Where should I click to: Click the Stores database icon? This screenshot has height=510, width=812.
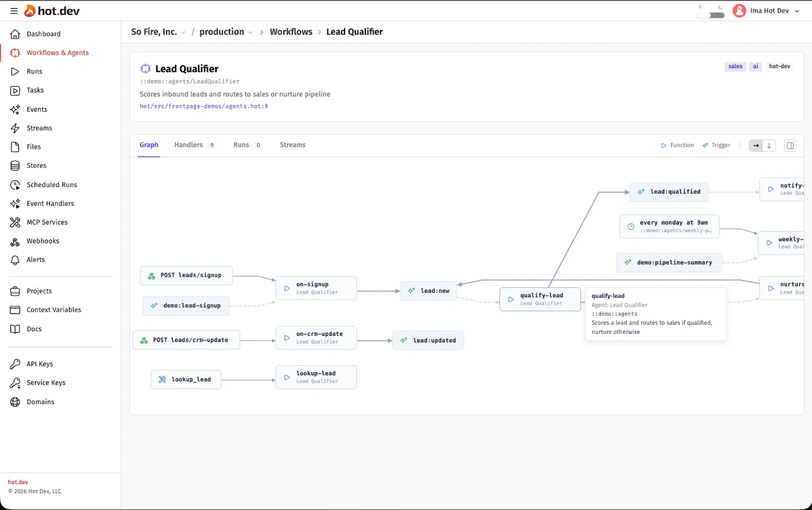[x=15, y=166]
